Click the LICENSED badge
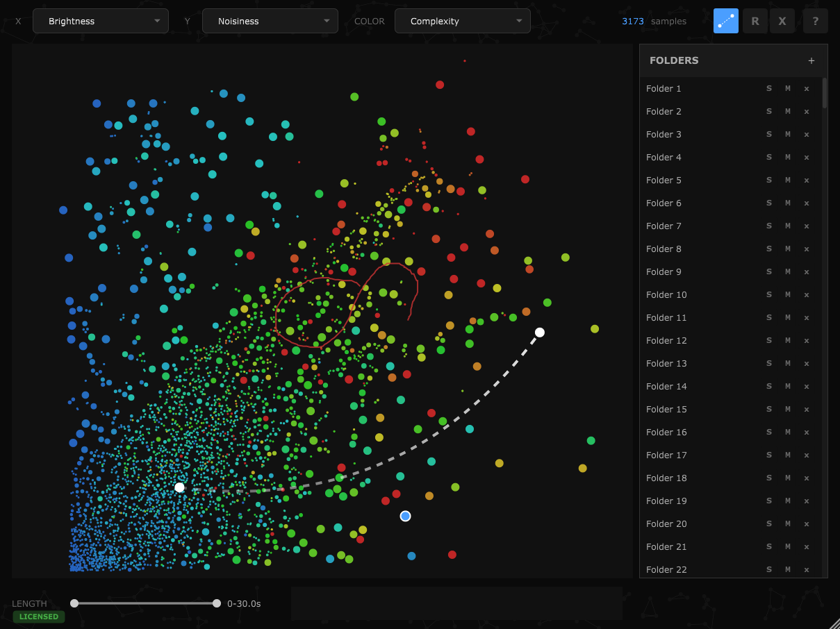This screenshot has height=629, width=840. (x=39, y=617)
